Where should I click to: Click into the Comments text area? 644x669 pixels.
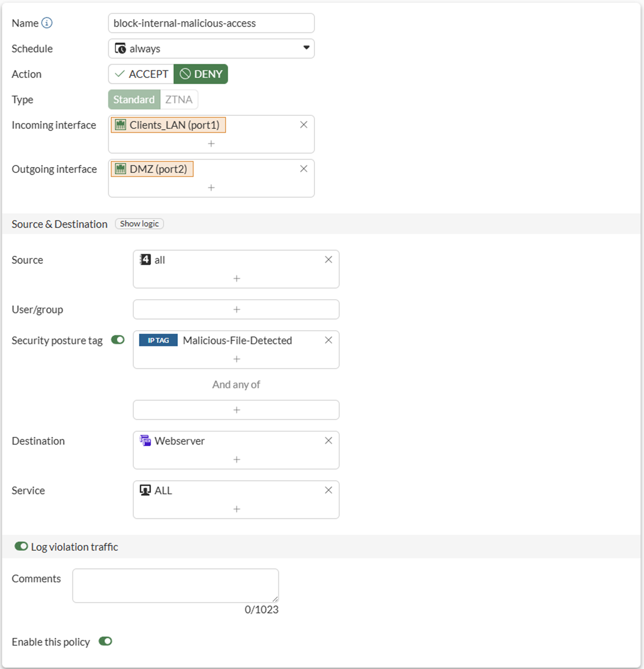pyautogui.click(x=175, y=585)
